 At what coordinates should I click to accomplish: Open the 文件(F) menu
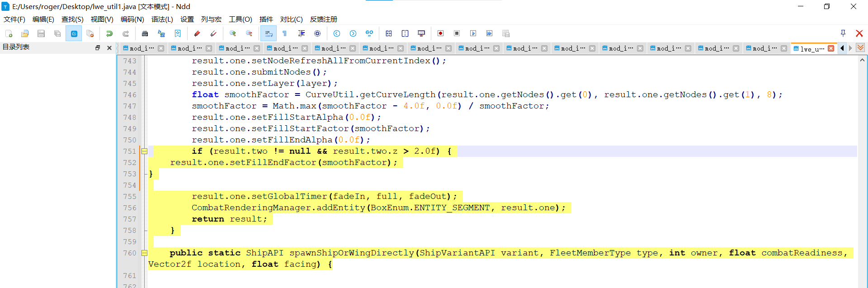14,19
